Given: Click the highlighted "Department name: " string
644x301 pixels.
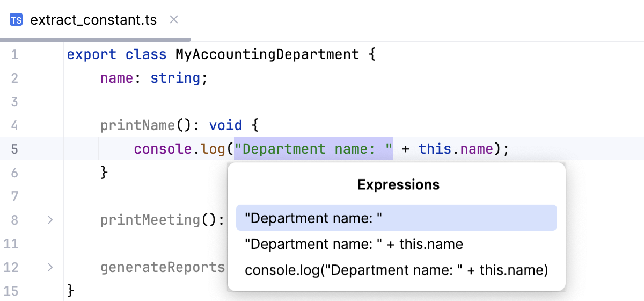Looking at the screenshot, I should [x=313, y=149].
